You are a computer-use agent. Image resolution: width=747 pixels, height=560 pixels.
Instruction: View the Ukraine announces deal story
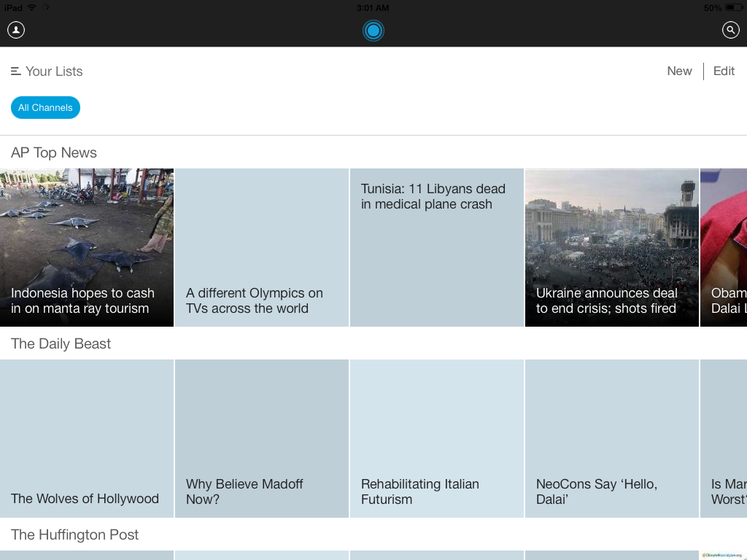point(612,248)
